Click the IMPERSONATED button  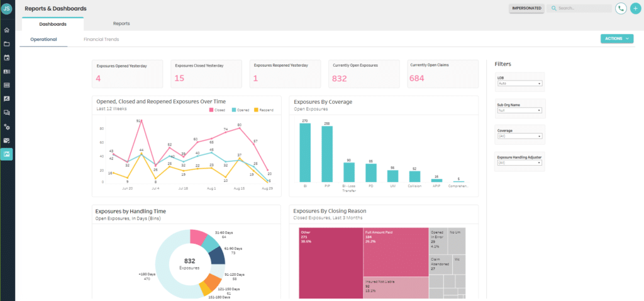tap(527, 8)
